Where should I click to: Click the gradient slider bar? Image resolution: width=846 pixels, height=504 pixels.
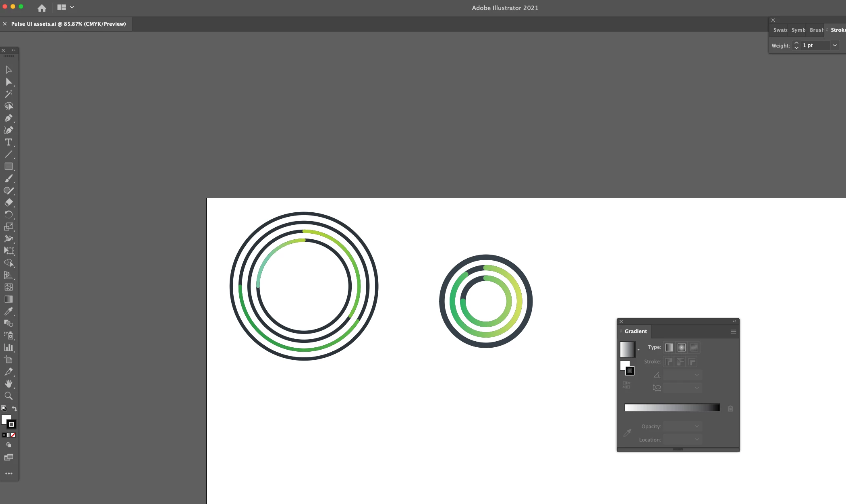click(672, 408)
